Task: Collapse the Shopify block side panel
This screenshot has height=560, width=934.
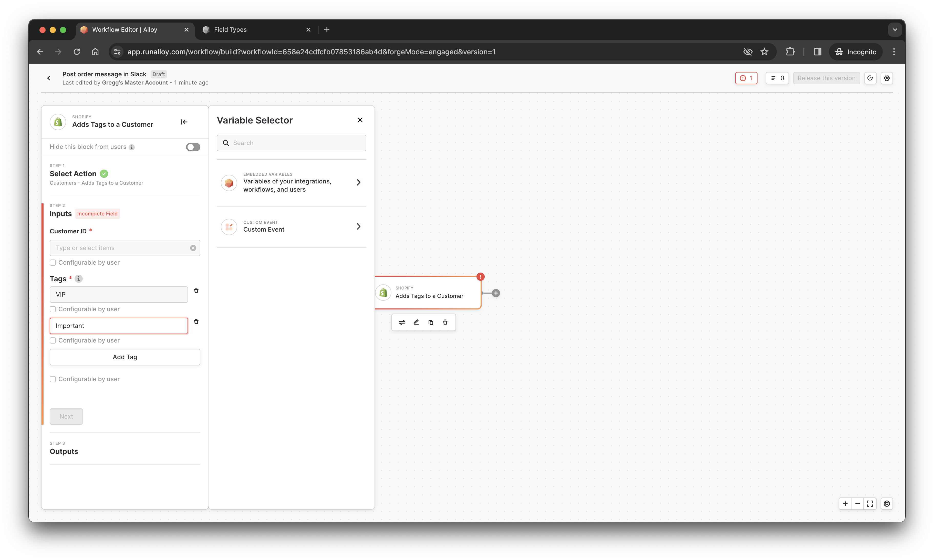Action: coord(184,122)
